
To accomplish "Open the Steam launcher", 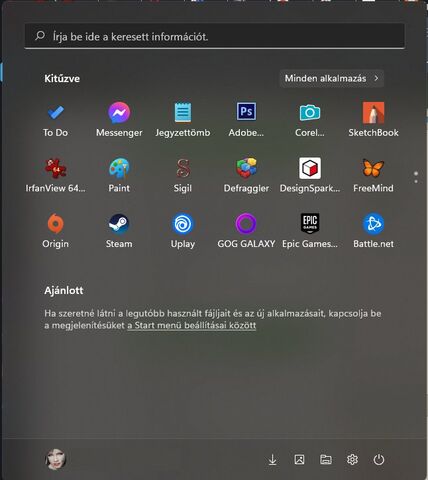I will click(119, 231).
